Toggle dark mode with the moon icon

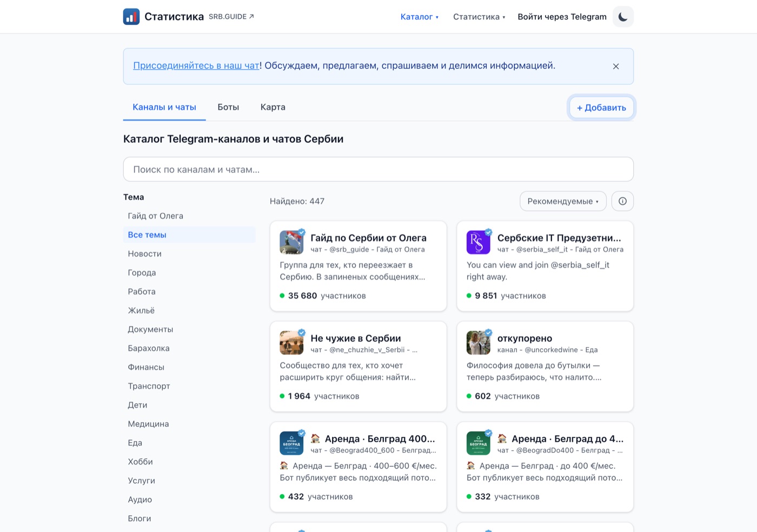click(x=623, y=17)
